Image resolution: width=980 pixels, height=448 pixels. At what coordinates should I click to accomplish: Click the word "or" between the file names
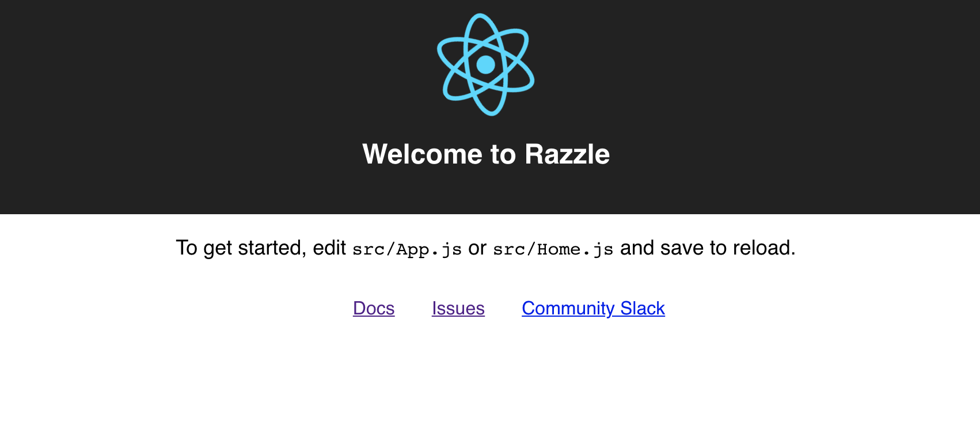[x=477, y=248]
